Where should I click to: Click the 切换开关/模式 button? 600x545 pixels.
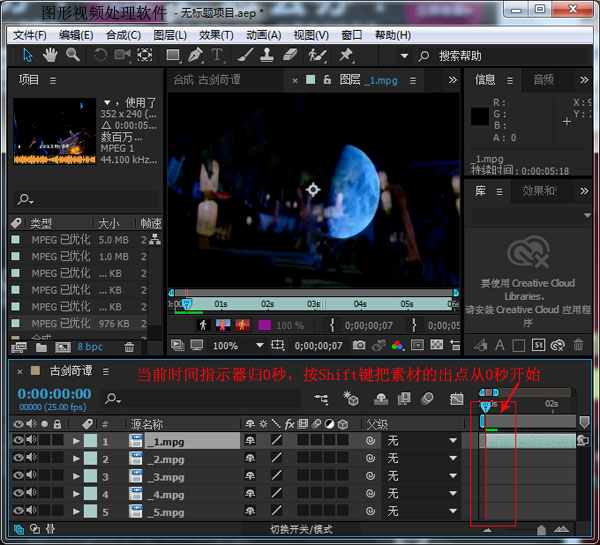click(x=302, y=529)
